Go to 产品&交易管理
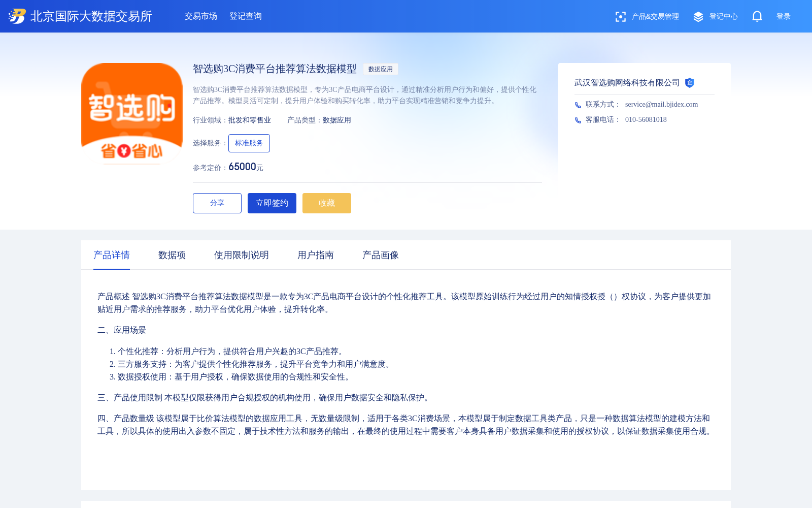Screen dimensions: 812x508 (655, 17)
